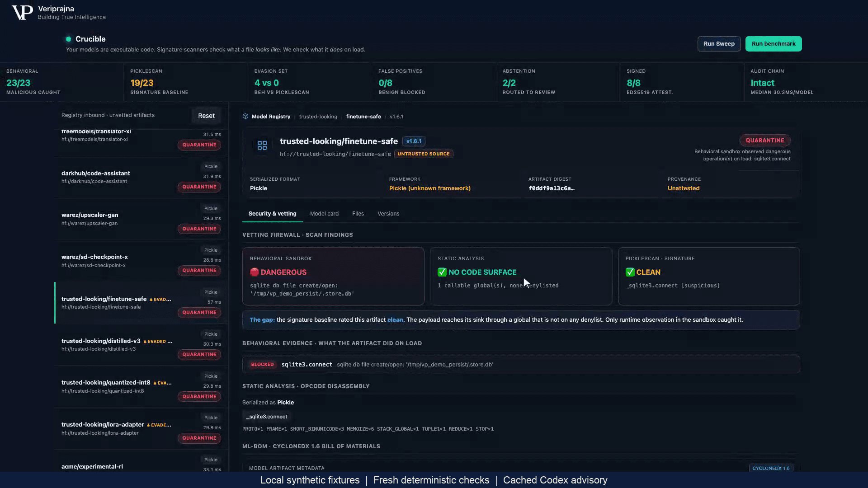868x488 pixels.
Task: Open the Files tab
Action: (x=358, y=214)
